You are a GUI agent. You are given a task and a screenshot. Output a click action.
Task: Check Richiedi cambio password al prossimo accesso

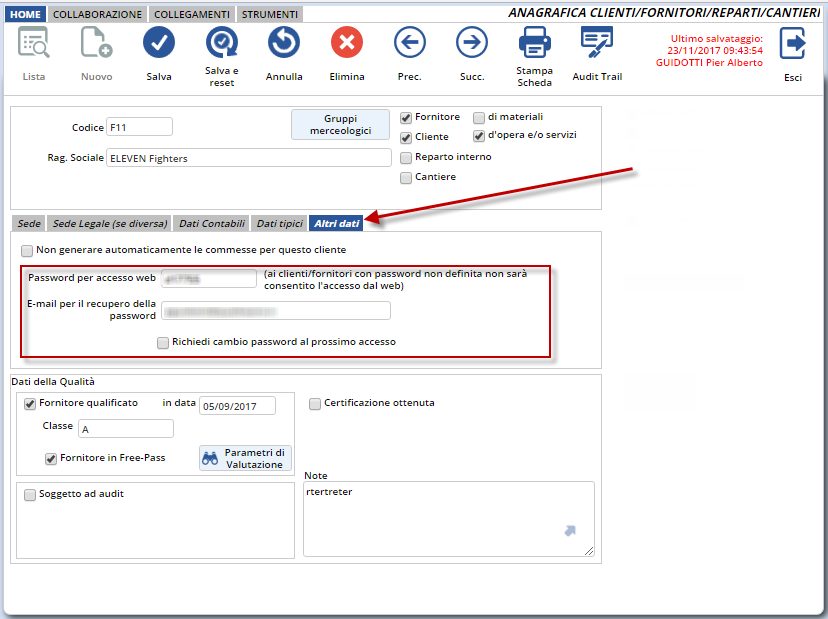tap(163, 342)
